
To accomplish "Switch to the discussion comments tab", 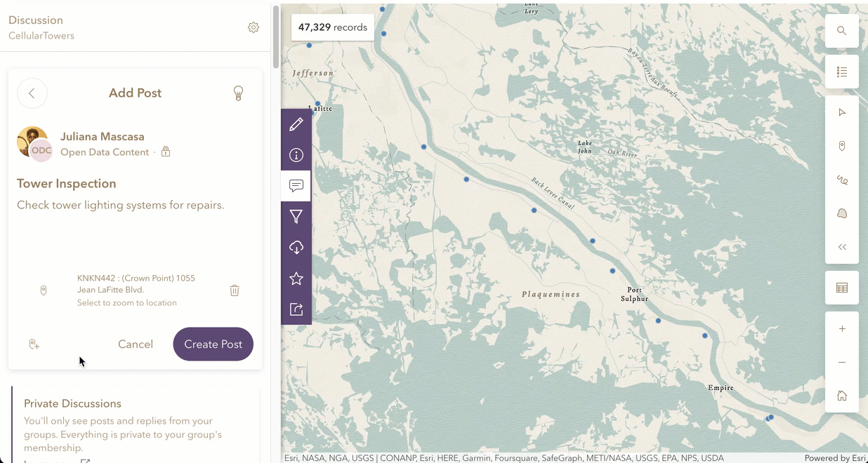I will [296, 186].
